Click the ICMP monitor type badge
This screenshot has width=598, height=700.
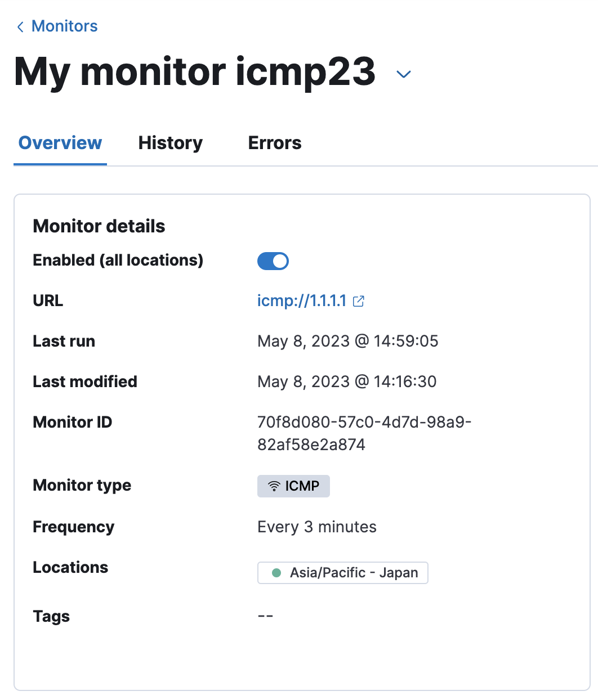pyautogui.click(x=293, y=486)
